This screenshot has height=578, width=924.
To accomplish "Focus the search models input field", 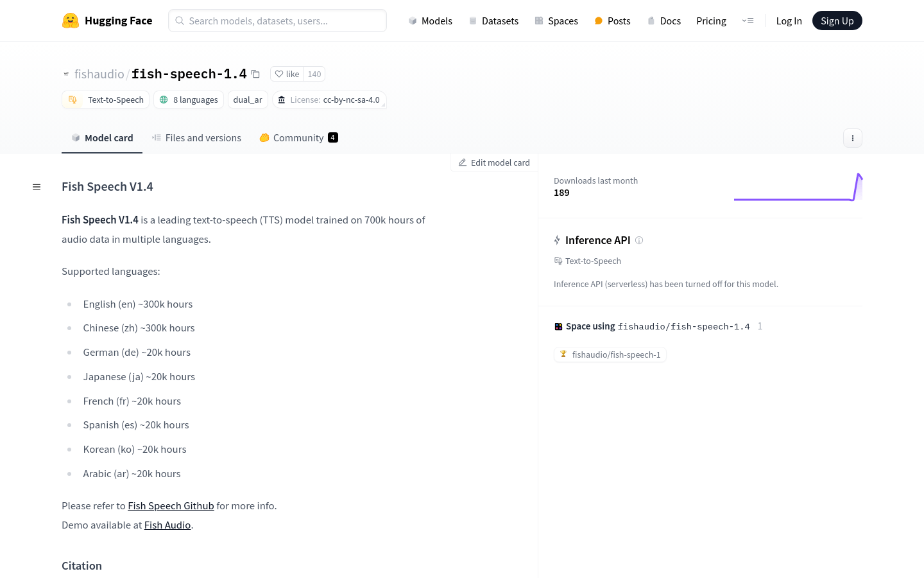I will pyautogui.click(x=277, y=21).
